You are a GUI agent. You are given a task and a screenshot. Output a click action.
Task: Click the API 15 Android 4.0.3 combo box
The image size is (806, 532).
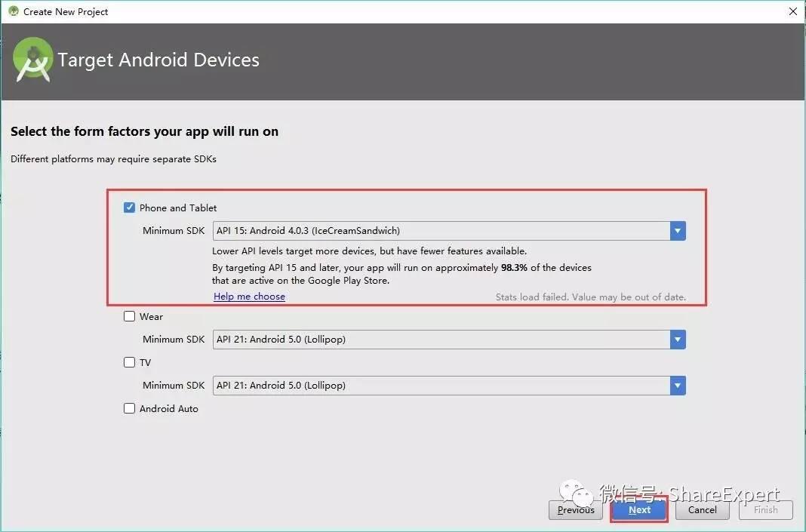pos(449,231)
